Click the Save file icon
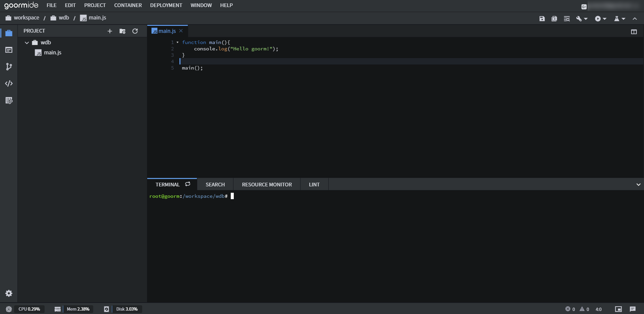The height and width of the screenshot is (314, 644). pos(542,19)
